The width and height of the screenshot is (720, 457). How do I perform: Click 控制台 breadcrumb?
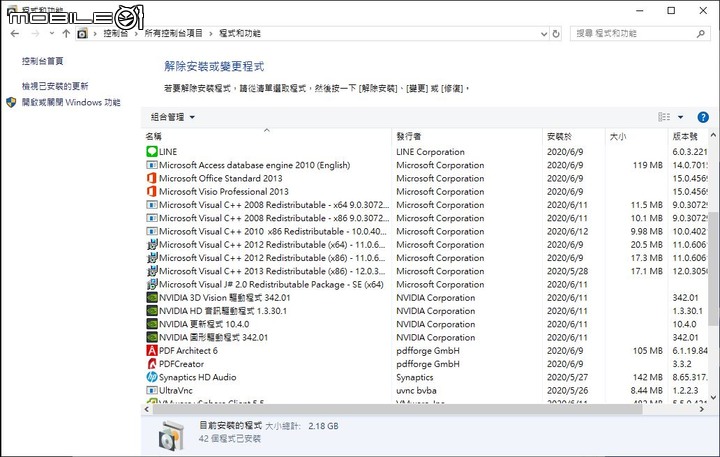(115, 34)
